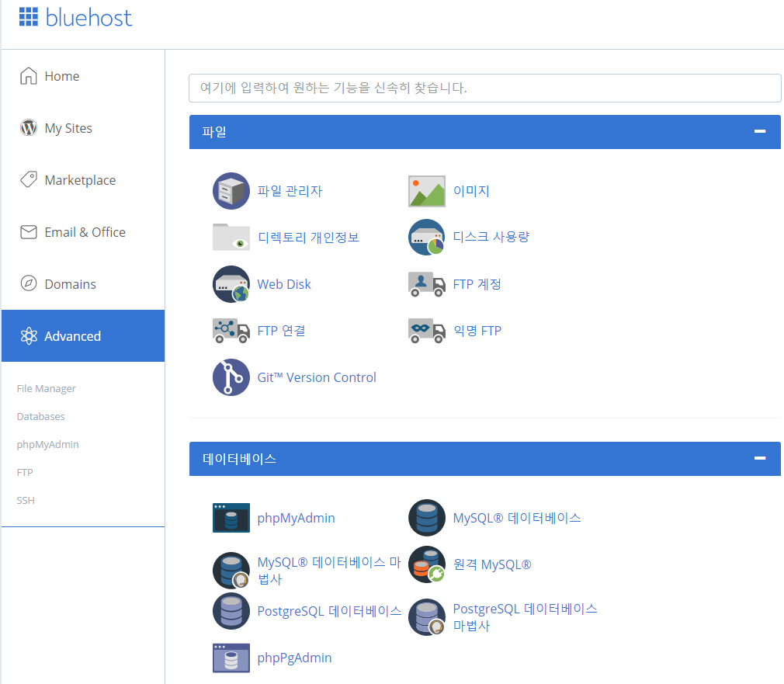Image resolution: width=784 pixels, height=684 pixels.
Task: Click the Web Disk text link
Action: (x=284, y=284)
